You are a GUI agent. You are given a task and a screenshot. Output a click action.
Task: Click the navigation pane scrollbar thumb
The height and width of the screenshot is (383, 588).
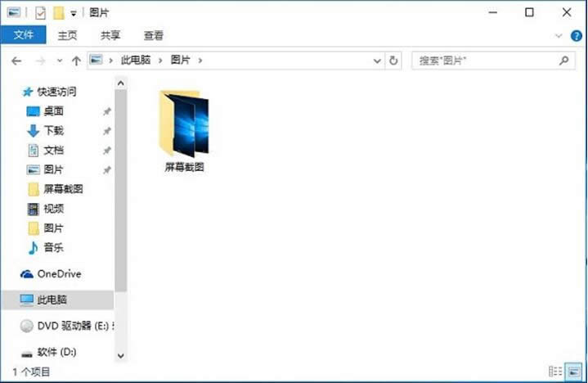tap(121, 190)
